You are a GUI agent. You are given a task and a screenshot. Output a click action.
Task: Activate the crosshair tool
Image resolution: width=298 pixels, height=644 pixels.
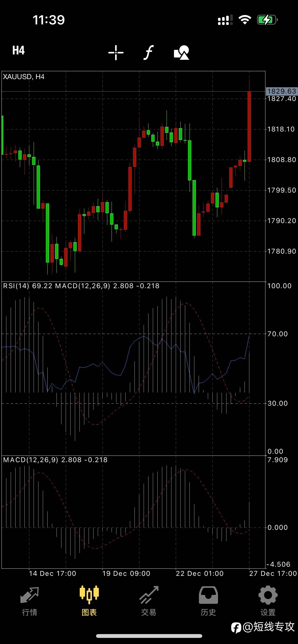coord(116,53)
